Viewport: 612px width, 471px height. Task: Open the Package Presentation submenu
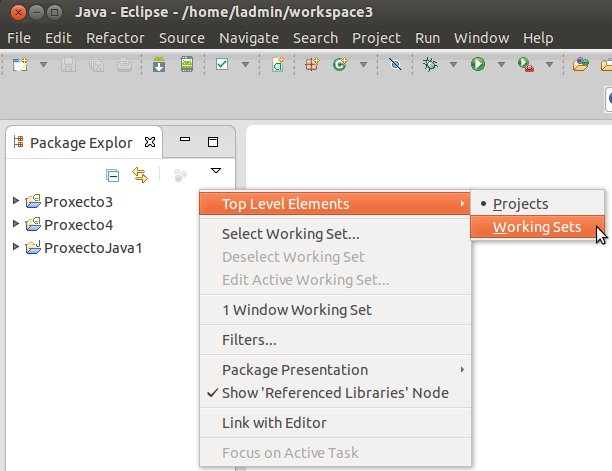pyautogui.click(x=335, y=370)
